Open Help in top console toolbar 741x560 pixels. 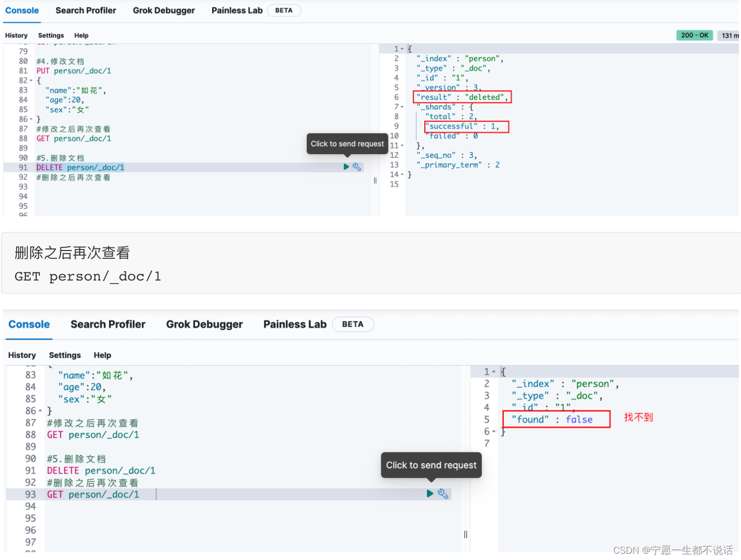tap(81, 36)
